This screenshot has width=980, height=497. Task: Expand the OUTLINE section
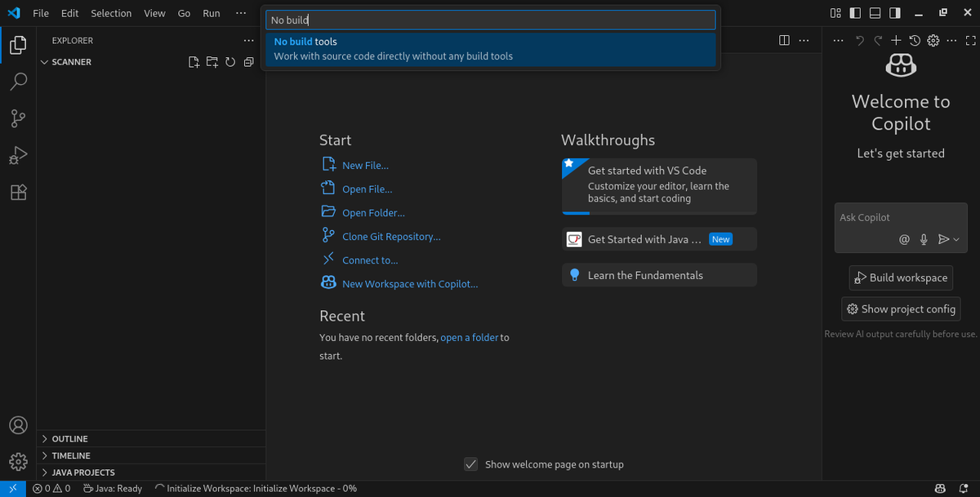(69, 439)
